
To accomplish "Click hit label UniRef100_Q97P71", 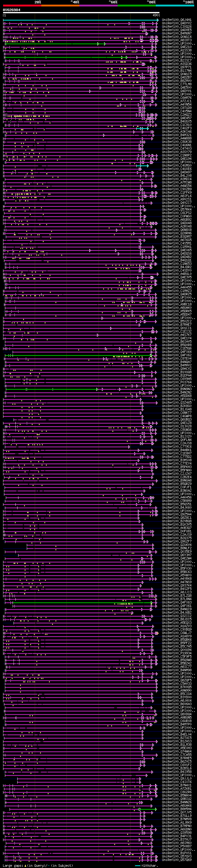I will 176,67.
